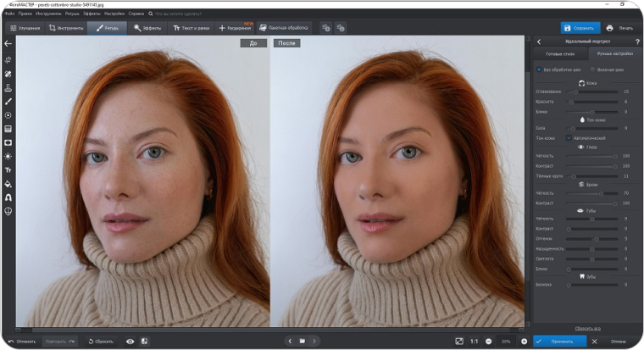Click the zoom out minus icon
Image resolution: width=644 pixels, height=350 pixels.
tap(489, 341)
